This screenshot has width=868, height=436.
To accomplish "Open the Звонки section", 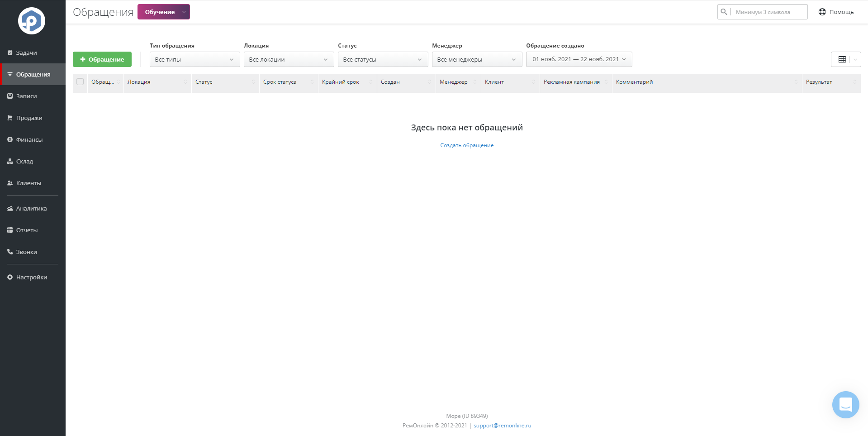I will click(x=33, y=252).
